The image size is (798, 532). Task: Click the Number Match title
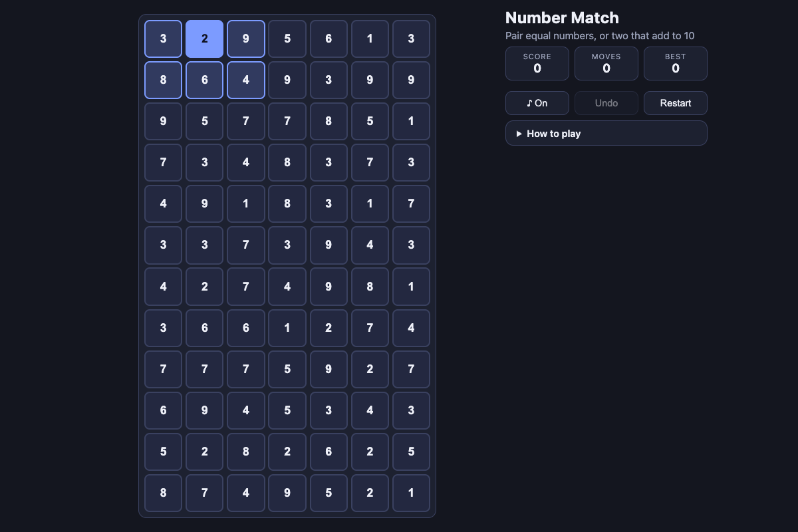tap(562, 18)
